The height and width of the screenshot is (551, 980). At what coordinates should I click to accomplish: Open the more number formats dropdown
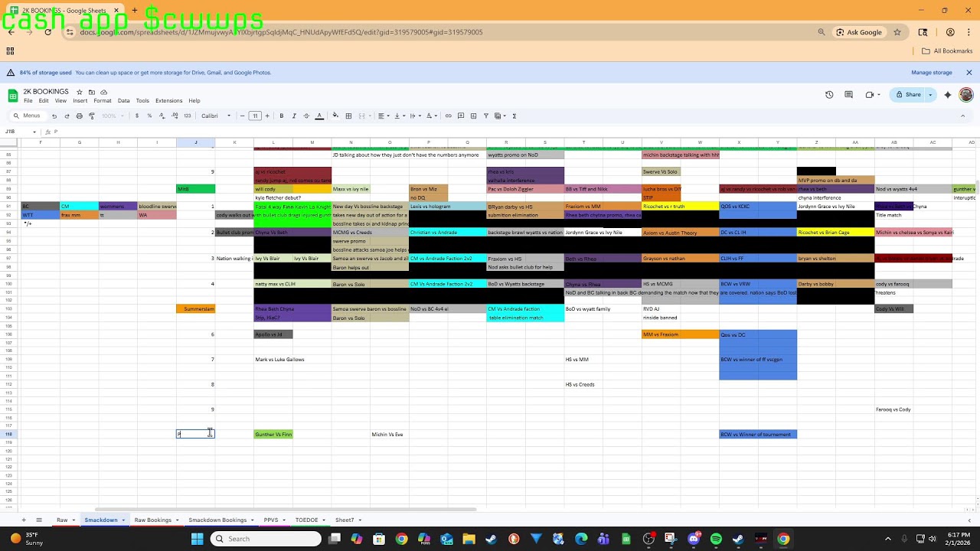click(188, 116)
